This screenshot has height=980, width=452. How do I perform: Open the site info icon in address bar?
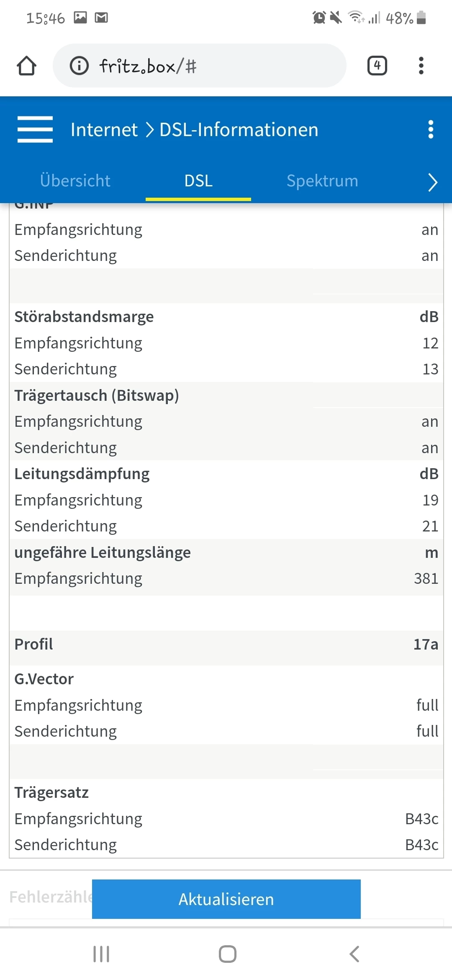pos(79,66)
